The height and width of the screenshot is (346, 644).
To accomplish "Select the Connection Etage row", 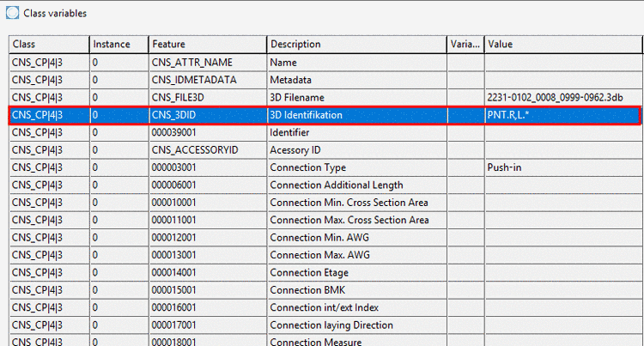I will click(325, 272).
